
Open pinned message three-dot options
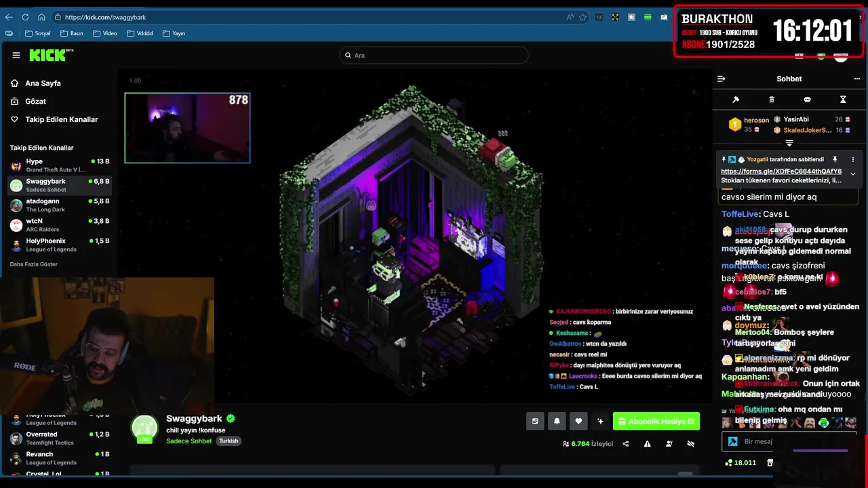[853, 159]
